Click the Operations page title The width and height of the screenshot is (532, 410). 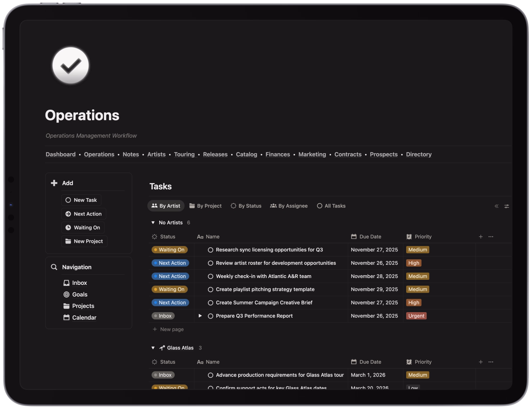pyautogui.click(x=82, y=115)
